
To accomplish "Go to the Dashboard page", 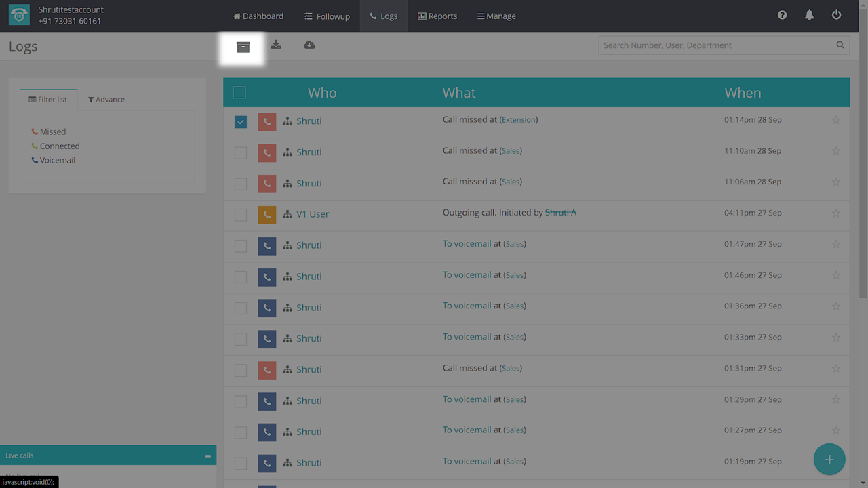I will pos(258,16).
